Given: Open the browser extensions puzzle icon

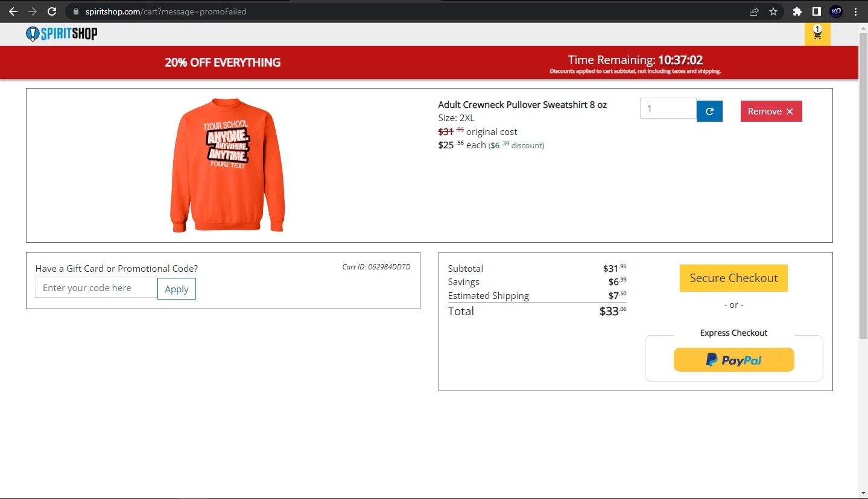Looking at the screenshot, I should [x=797, y=11].
